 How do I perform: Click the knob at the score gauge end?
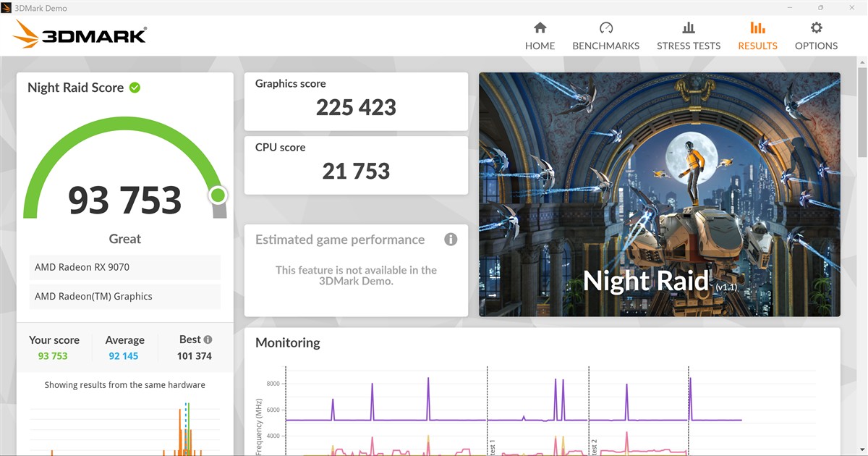pos(218,195)
